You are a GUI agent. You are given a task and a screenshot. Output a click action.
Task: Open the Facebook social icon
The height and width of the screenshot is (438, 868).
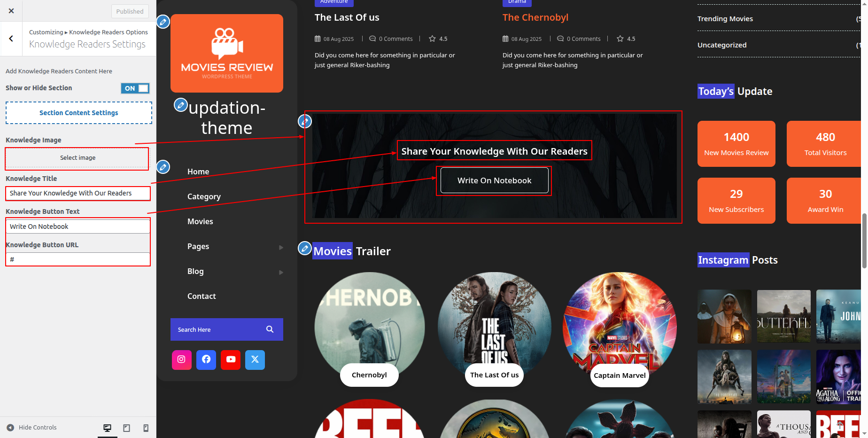click(206, 360)
